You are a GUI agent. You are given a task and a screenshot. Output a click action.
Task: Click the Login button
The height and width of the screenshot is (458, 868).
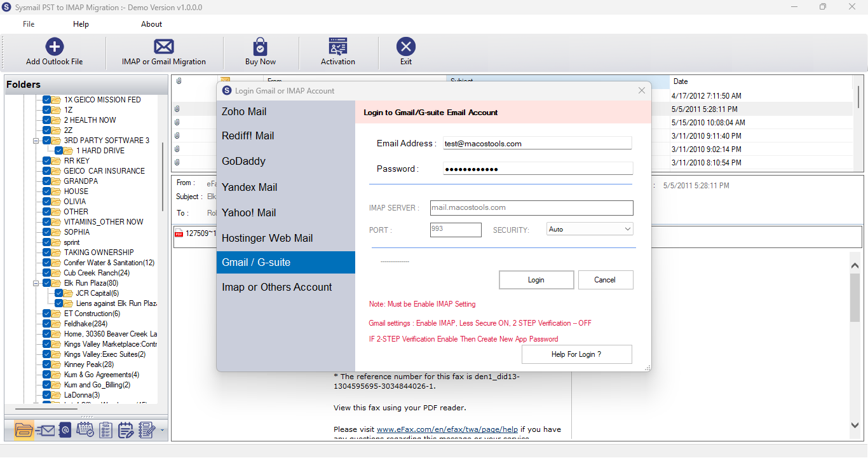[536, 280]
